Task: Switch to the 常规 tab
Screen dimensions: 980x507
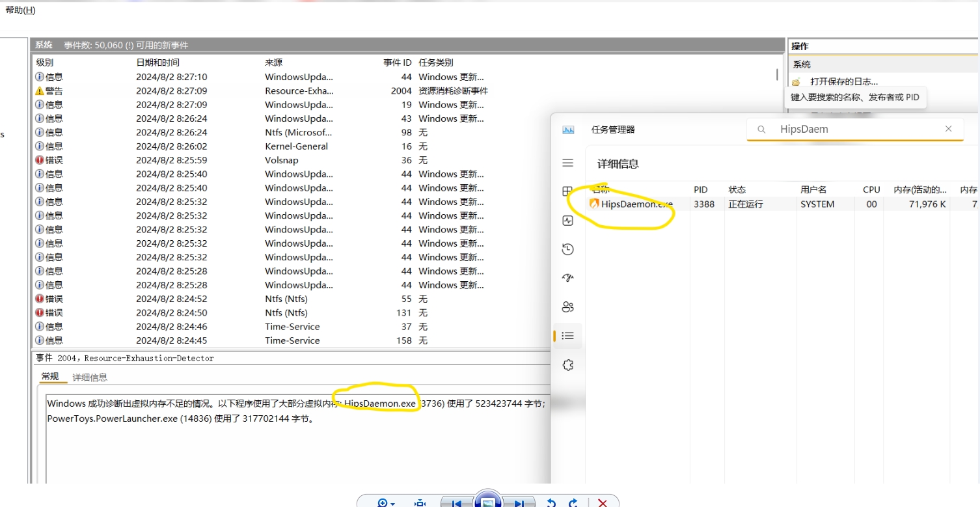Action: pos(50,377)
